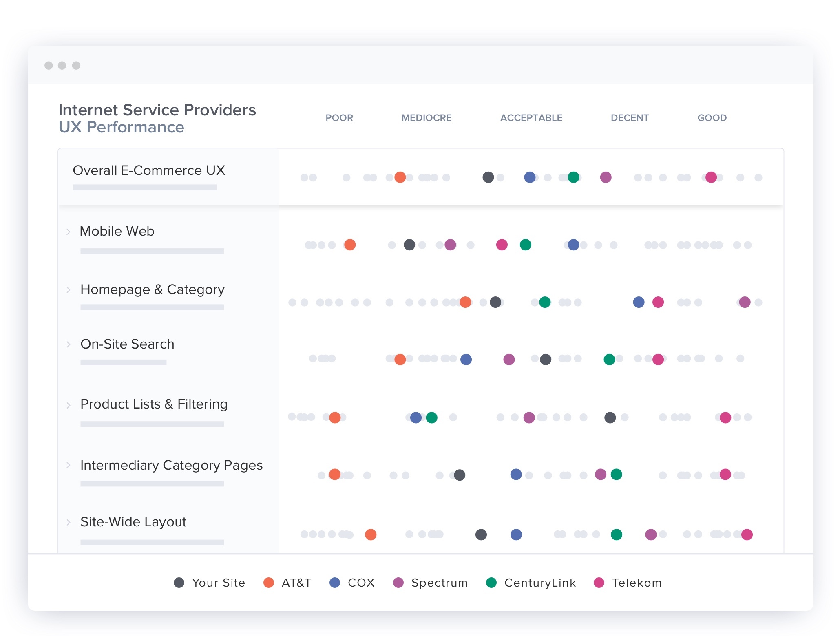Select the COX blue dot in Overall E-Commerce UX
Image resolution: width=840 pixels, height=636 pixels.
click(530, 177)
